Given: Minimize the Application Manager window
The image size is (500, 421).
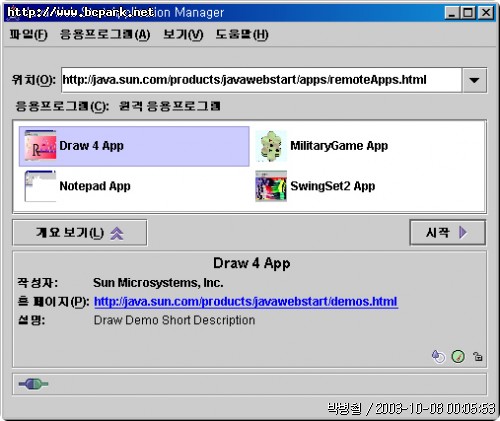Looking at the screenshot, I should point(452,13).
